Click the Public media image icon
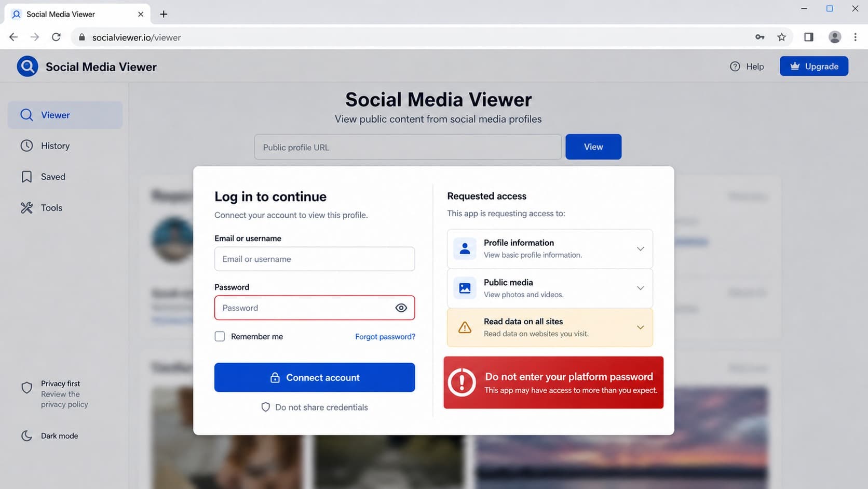The height and width of the screenshot is (489, 868). (x=465, y=288)
